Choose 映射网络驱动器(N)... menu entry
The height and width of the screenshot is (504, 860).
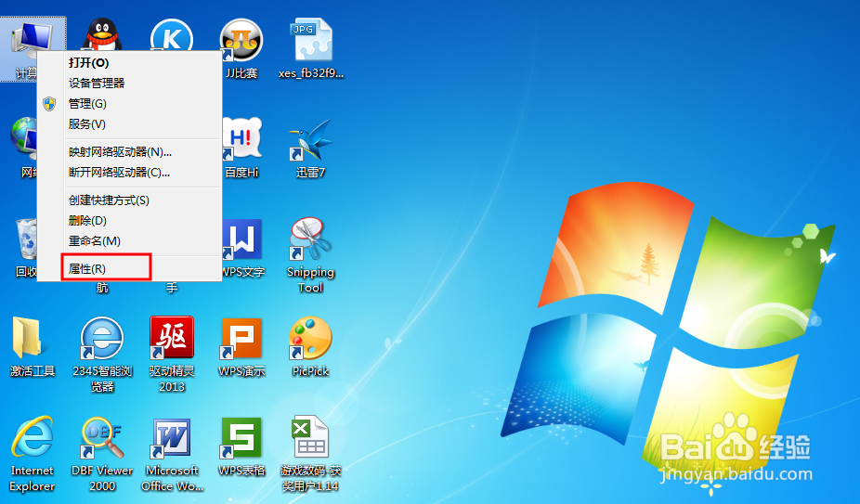pos(129,152)
